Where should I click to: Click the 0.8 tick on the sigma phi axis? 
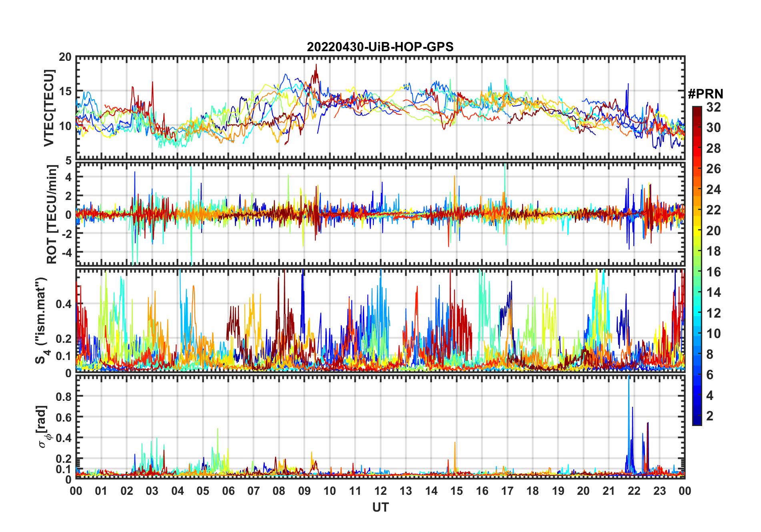click(x=64, y=396)
